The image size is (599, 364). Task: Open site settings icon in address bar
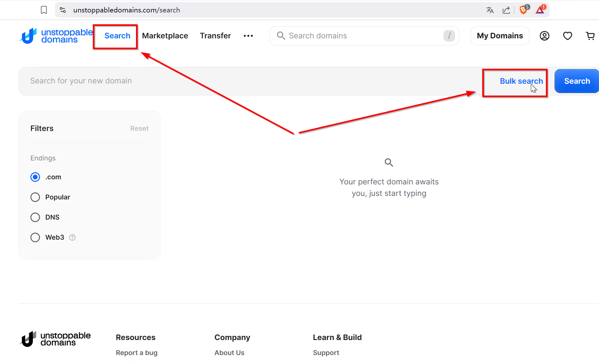point(63,10)
